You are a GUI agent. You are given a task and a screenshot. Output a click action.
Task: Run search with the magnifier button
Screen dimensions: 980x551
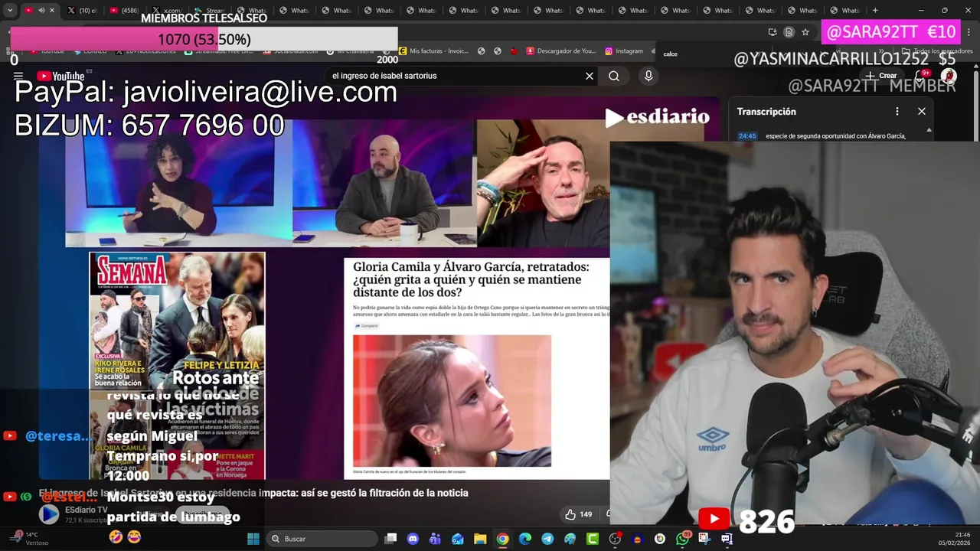coord(614,76)
